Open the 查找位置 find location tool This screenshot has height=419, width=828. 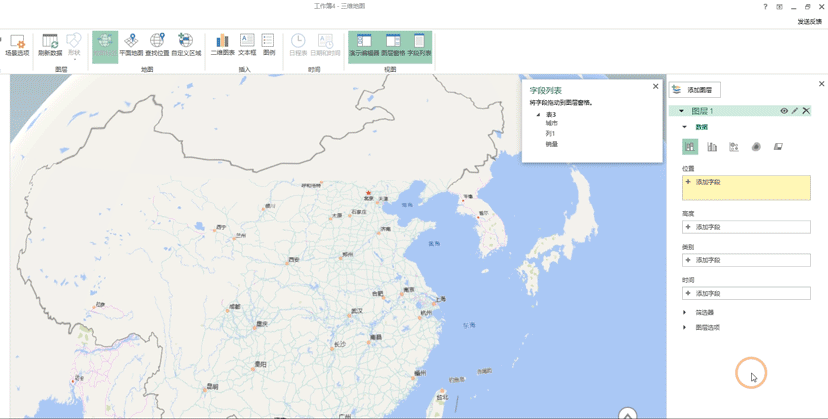157,45
